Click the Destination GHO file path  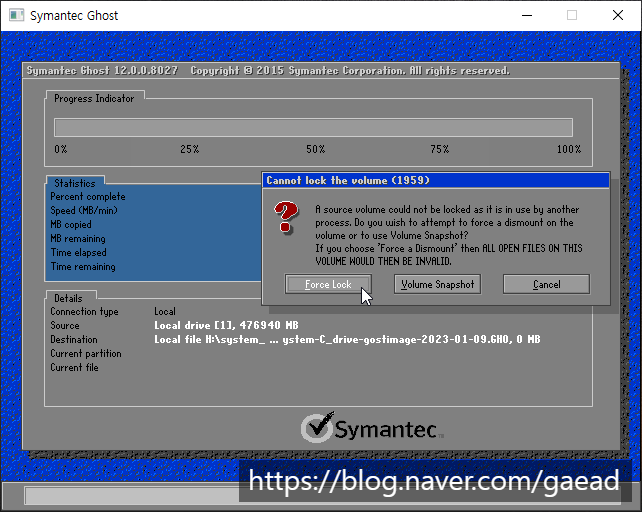point(346,340)
